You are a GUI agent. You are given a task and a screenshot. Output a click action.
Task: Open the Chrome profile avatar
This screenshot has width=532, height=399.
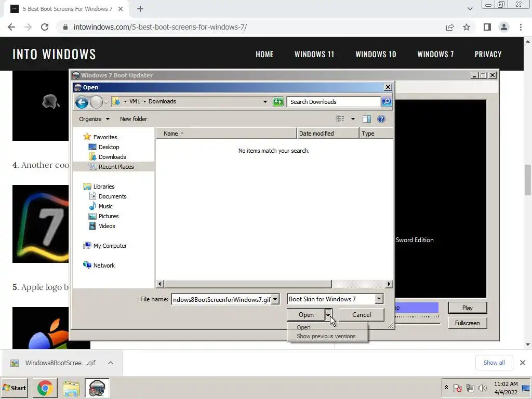coord(504,27)
